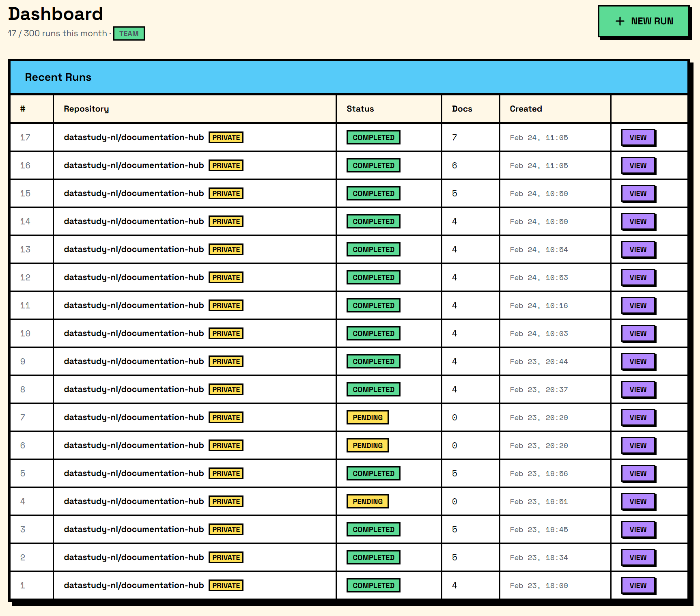Screen dimensions: 700x616
Task: Sort by the Created column header
Action: click(526, 109)
